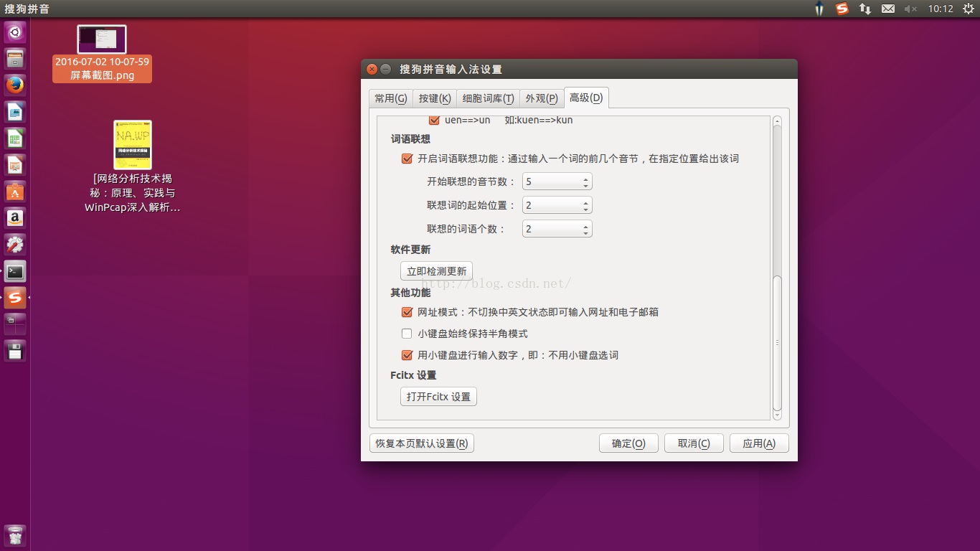Switch to the 外观(P) tab
Image resolution: width=980 pixels, height=551 pixels.
pyautogui.click(x=542, y=98)
